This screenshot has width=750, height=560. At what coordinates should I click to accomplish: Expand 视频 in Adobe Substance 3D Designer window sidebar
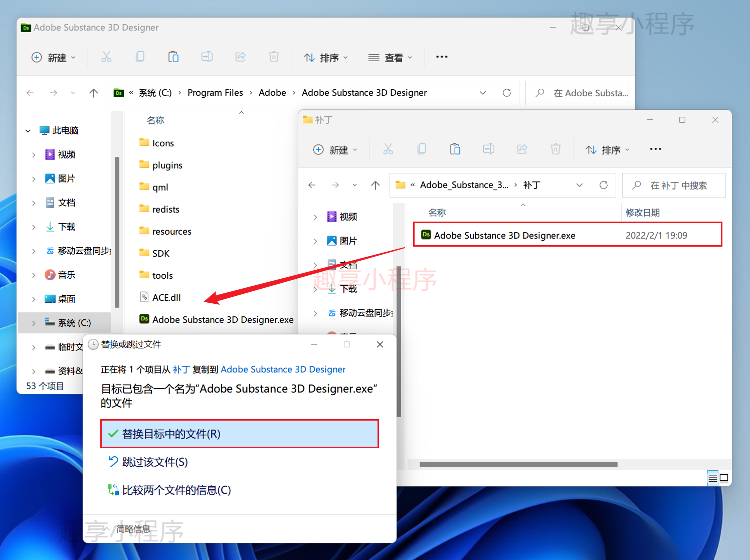(34, 155)
